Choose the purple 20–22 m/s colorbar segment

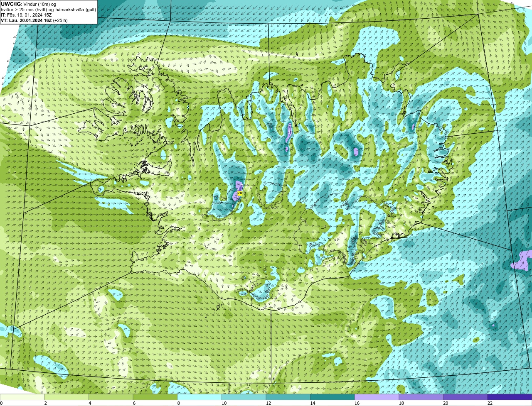pyautogui.click(x=465, y=397)
